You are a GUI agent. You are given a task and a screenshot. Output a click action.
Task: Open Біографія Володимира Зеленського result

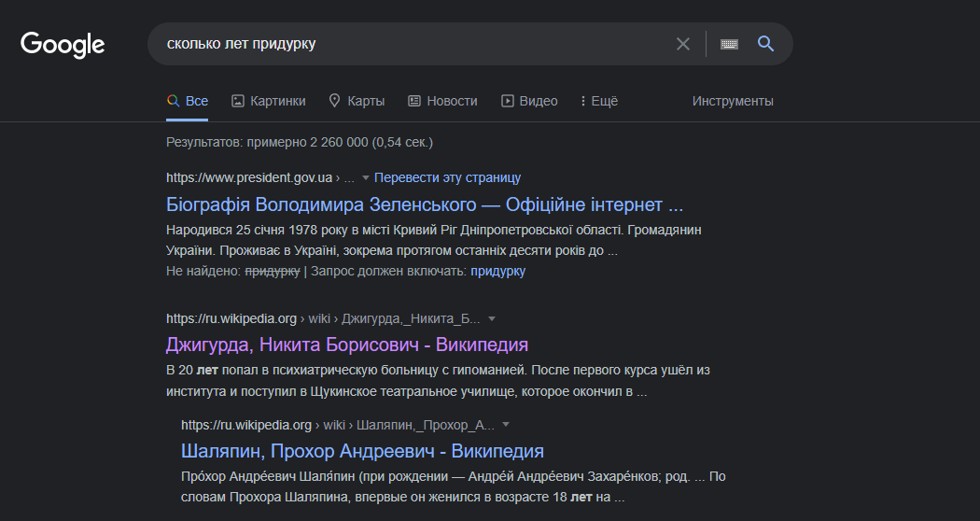425,204
